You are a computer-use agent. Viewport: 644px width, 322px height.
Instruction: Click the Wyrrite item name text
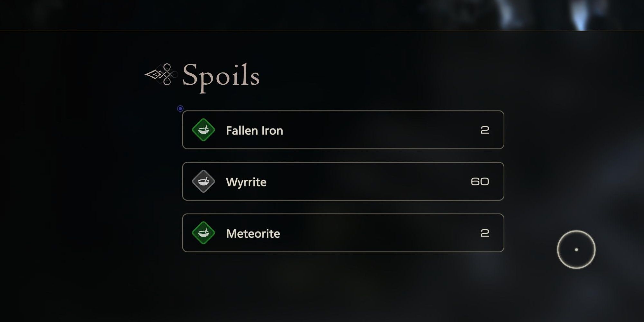tap(246, 182)
